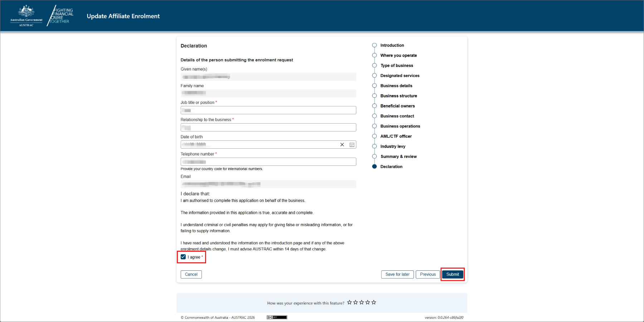The width and height of the screenshot is (644, 322).
Task: Submit the enrolment declaration
Action: click(x=452, y=274)
